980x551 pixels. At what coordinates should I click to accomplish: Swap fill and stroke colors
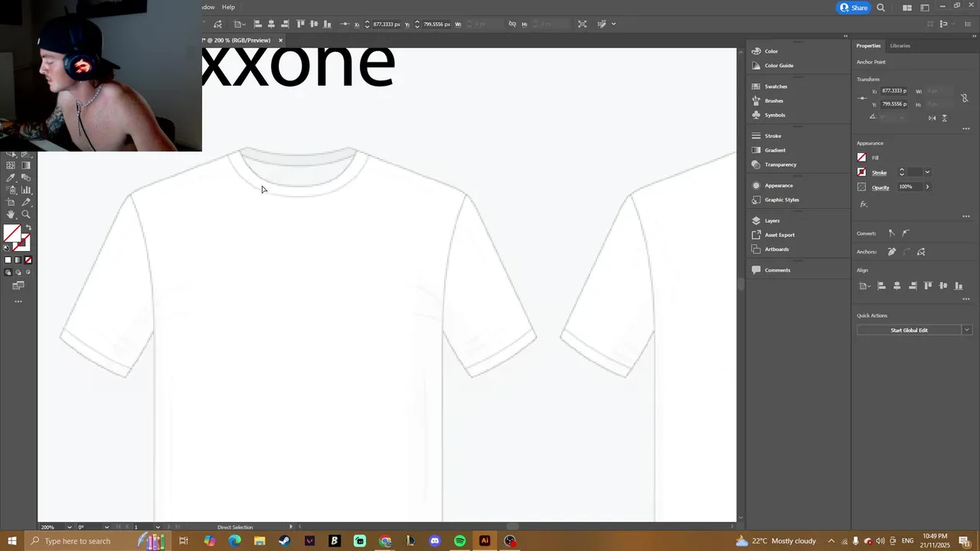click(x=28, y=227)
